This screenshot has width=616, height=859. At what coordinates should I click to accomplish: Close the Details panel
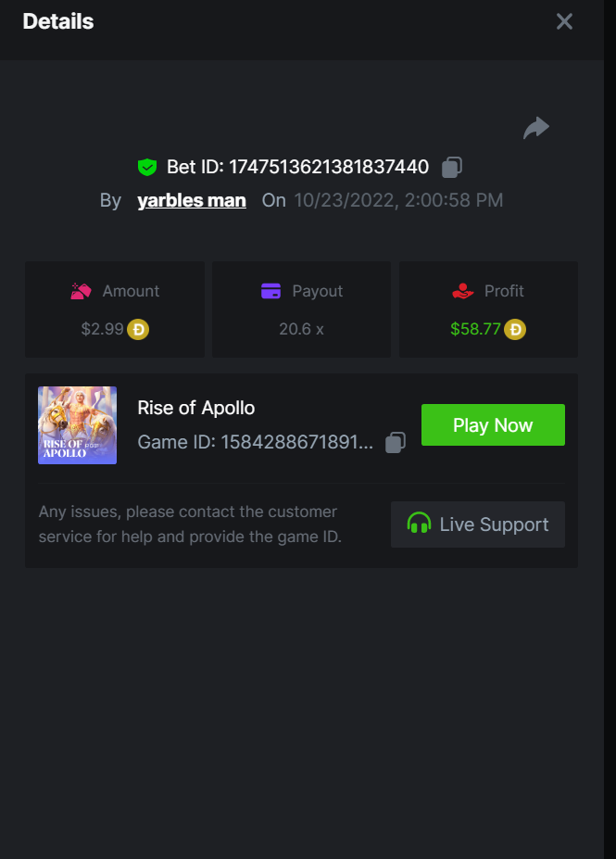click(x=564, y=21)
